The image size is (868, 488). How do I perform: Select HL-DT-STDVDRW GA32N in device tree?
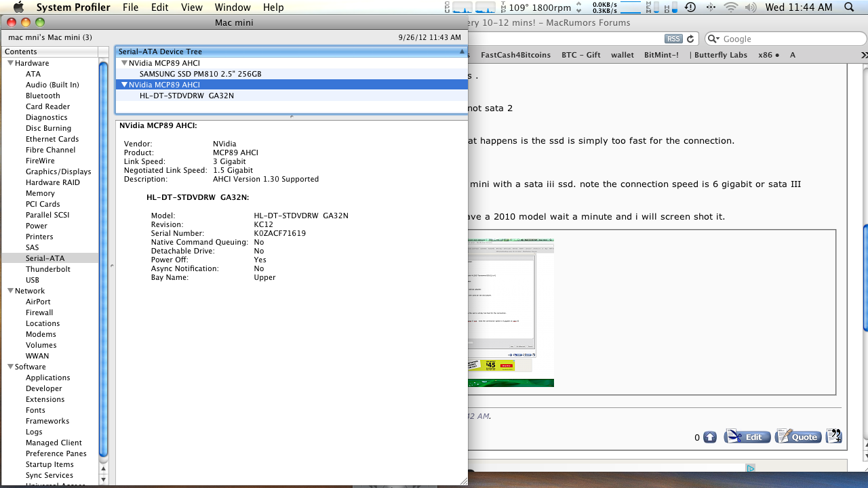pyautogui.click(x=292, y=96)
